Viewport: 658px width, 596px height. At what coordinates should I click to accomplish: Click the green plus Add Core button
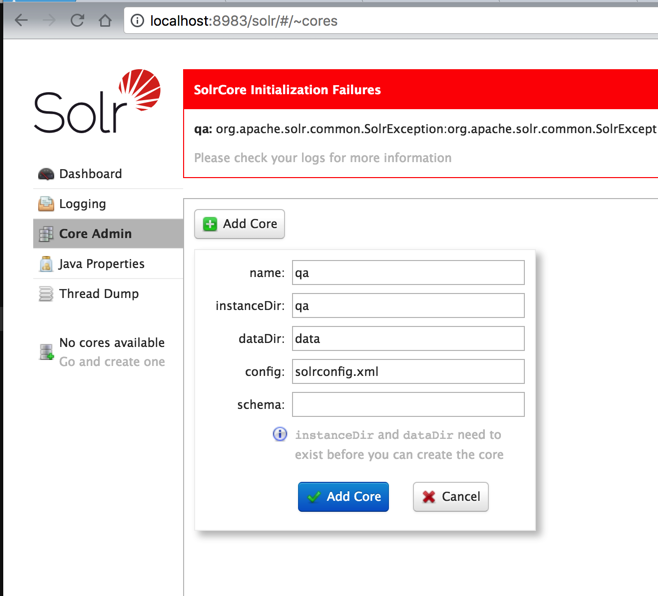coord(239,224)
